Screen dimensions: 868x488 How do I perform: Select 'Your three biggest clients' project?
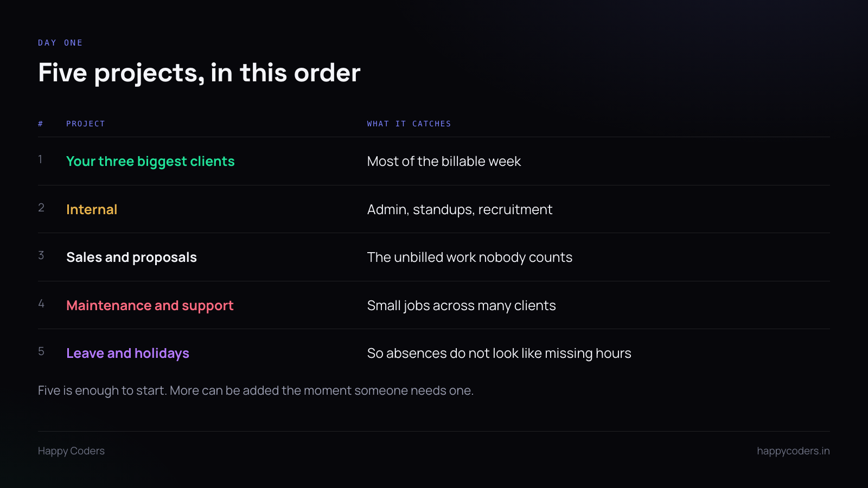pyautogui.click(x=150, y=162)
